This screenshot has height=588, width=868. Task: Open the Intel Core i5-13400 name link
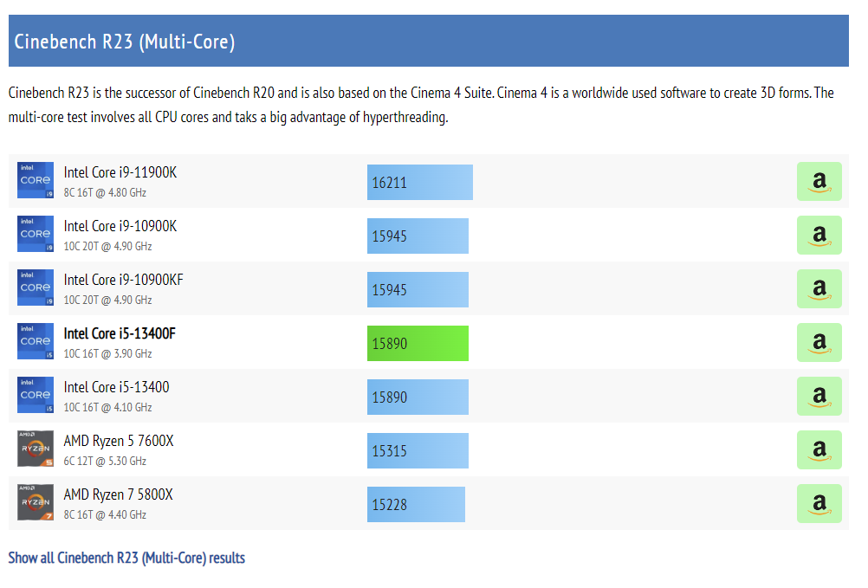click(x=117, y=387)
